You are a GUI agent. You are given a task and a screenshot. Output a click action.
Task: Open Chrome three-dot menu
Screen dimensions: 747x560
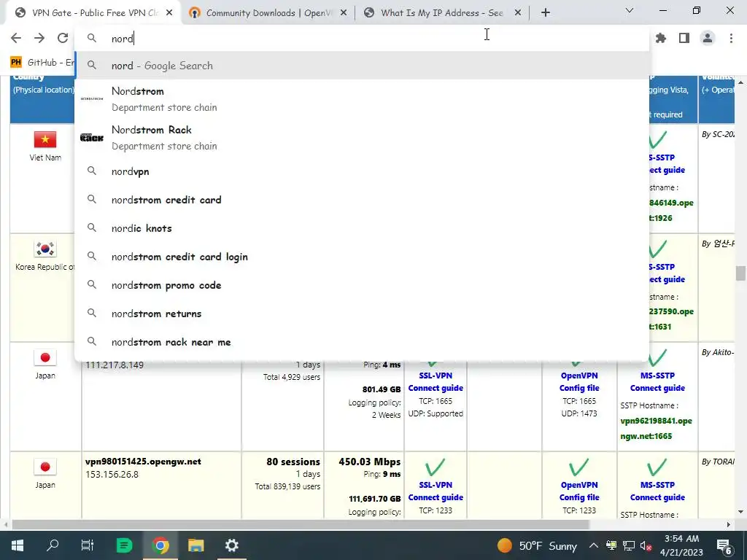click(x=731, y=38)
